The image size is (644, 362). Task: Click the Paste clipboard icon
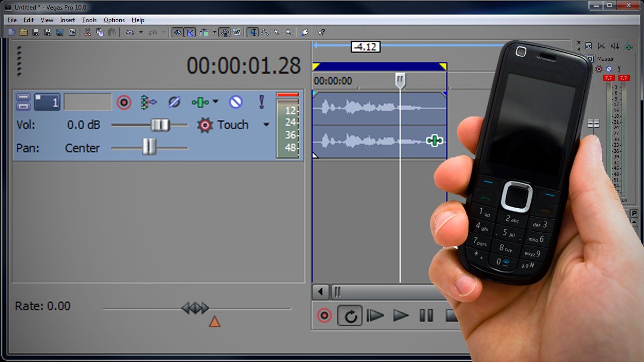point(112,32)
